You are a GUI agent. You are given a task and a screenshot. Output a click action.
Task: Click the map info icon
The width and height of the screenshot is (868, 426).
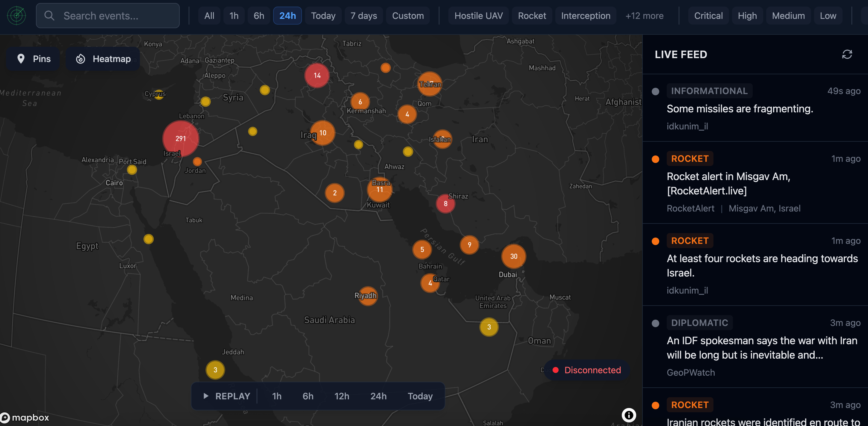tap(628, 415)
